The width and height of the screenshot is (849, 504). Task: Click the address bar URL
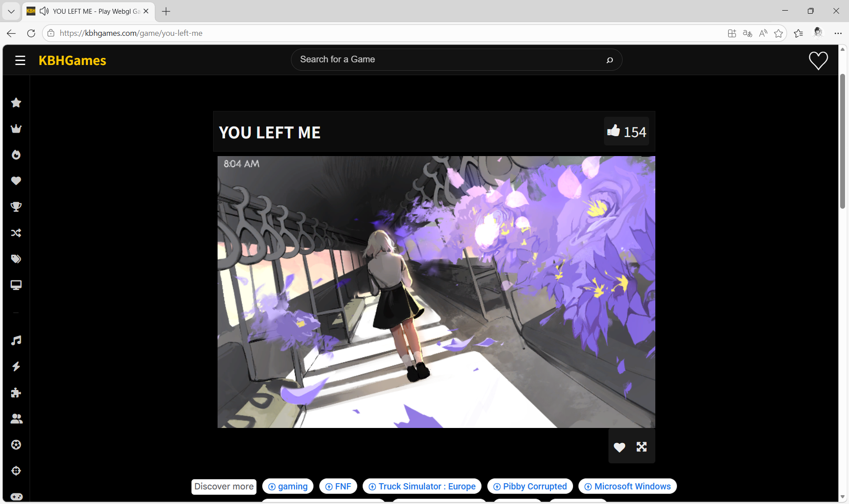(x=131, y=33)
